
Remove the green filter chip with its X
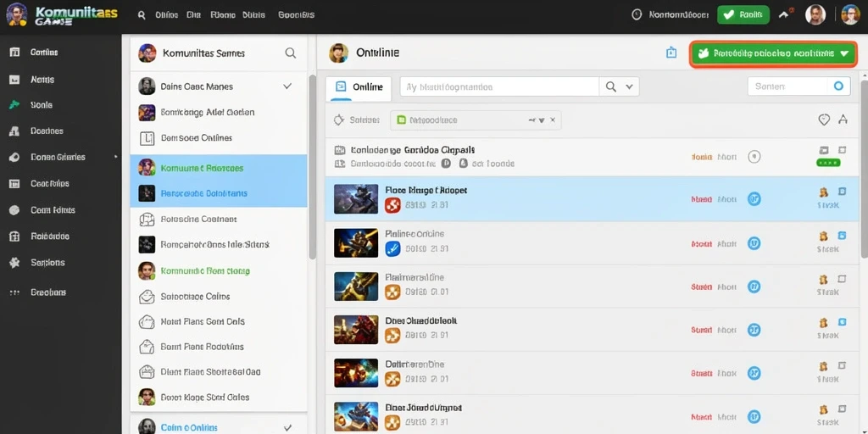coord(553,120)
